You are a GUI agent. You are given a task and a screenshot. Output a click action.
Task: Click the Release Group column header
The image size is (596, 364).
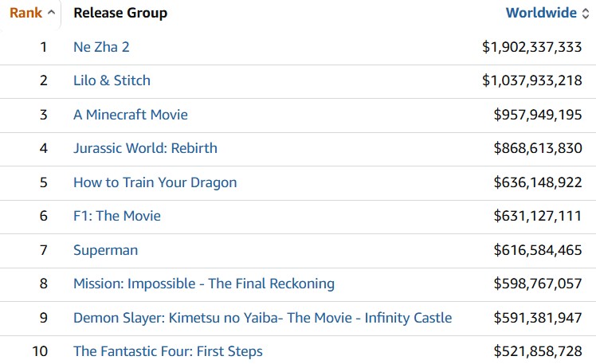(120, 13)
